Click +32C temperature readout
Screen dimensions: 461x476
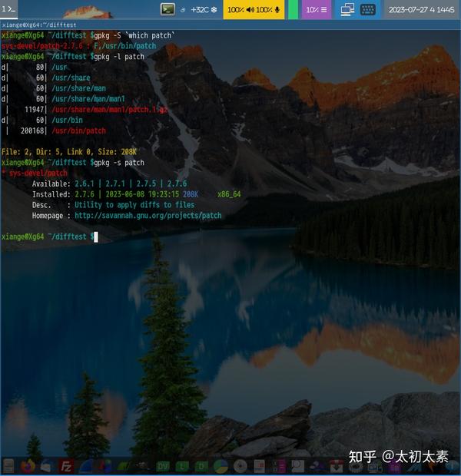199,10
